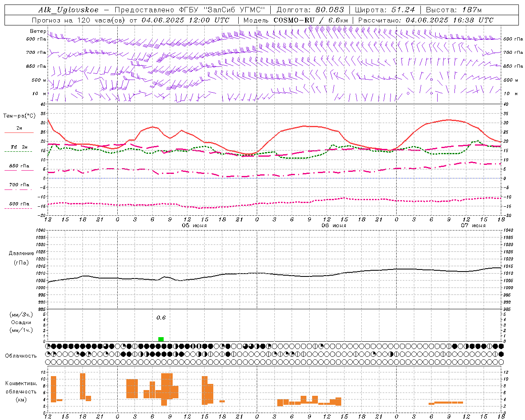Viewport: 525px width, 420px height.
Task: Click the Тем-ра(°C) temperature axis label
Action: point(19,116)
